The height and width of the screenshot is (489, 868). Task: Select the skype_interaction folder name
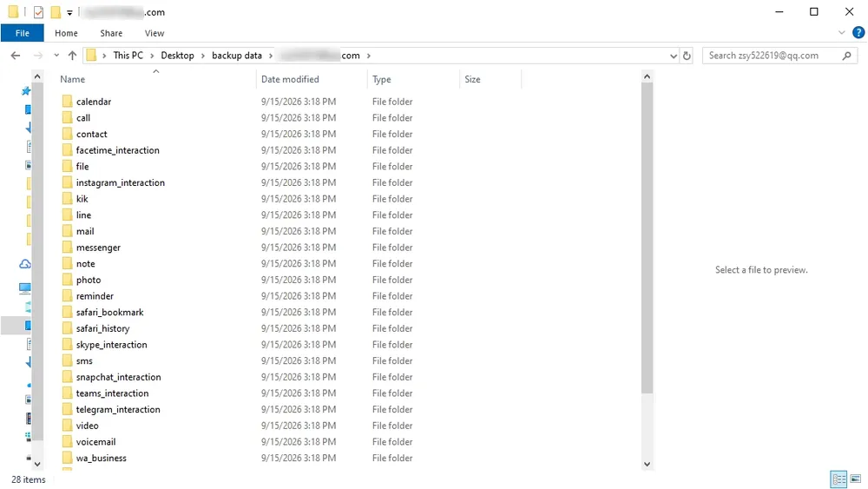coord(111,345)
